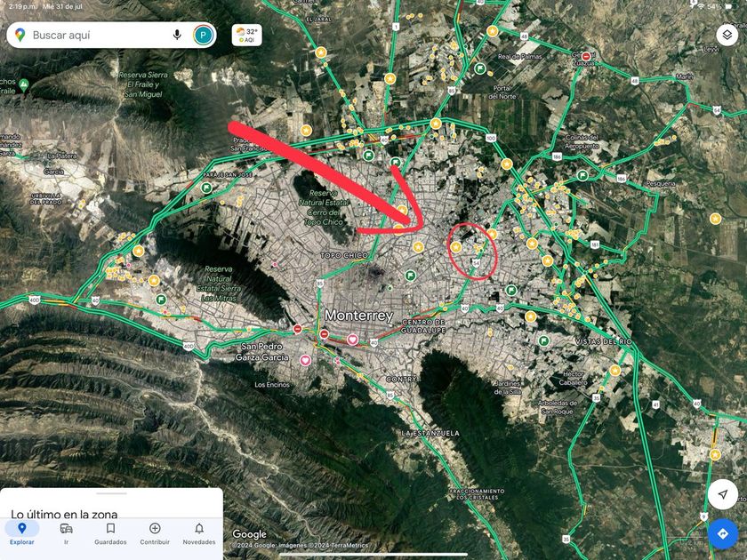Tap the pink heart favorite pin near Monterrey
Screen dimensions: 747x560
coord(352,339)
